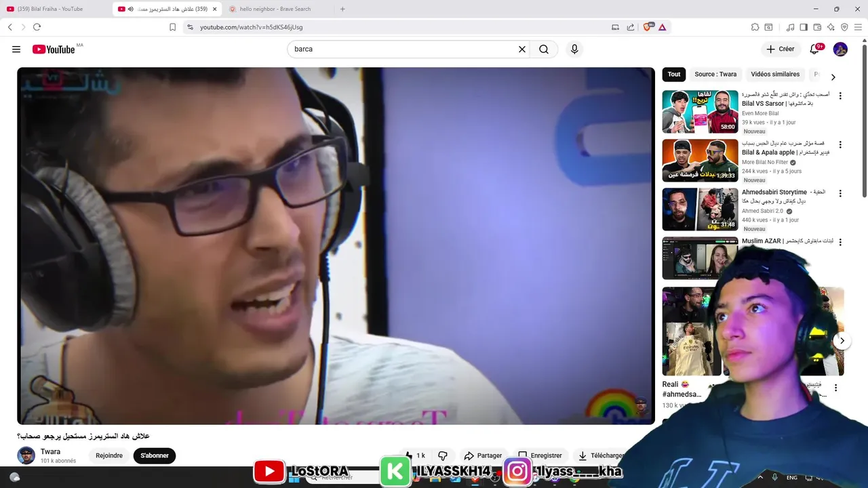Open the YouTube guide hamburger menu
868x488 pixels.
16,49
